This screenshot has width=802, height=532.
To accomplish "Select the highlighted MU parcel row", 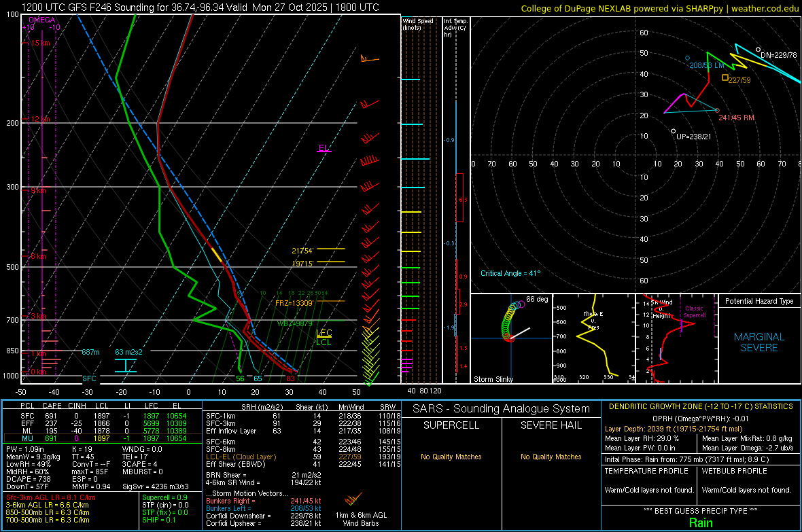I will tap(103, 438).
